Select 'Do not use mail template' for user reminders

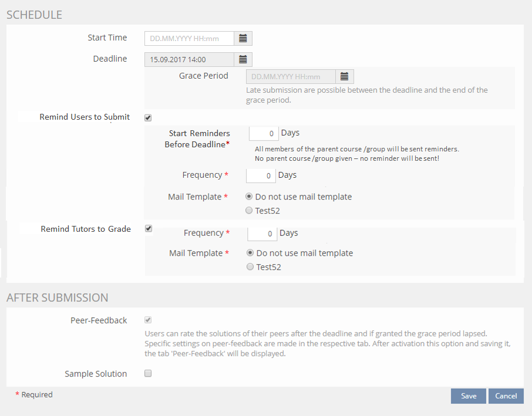pyautogui.click(x=250, y=197)
